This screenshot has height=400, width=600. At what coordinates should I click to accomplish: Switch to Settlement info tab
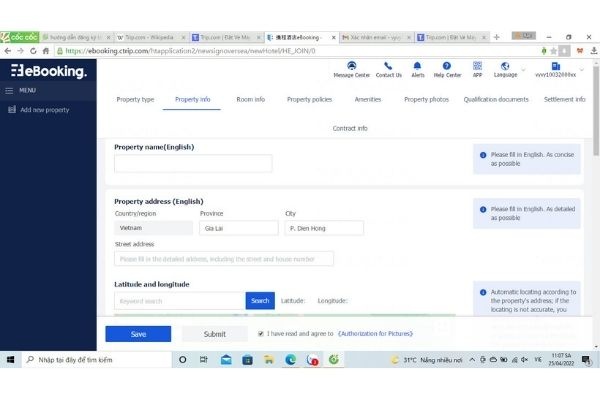click(564, 100)
